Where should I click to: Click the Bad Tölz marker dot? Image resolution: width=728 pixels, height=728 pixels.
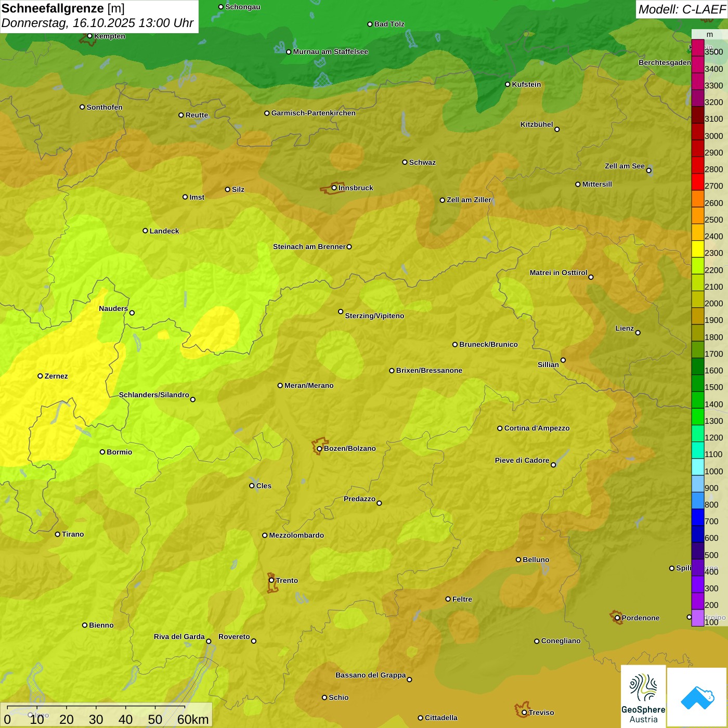pyautogui.click(x=370, y=24)
